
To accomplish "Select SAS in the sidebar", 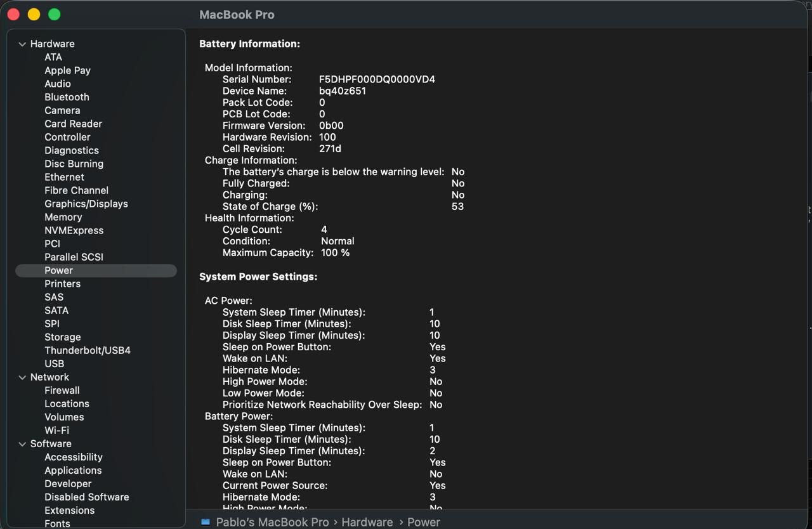I will (54, 297).
